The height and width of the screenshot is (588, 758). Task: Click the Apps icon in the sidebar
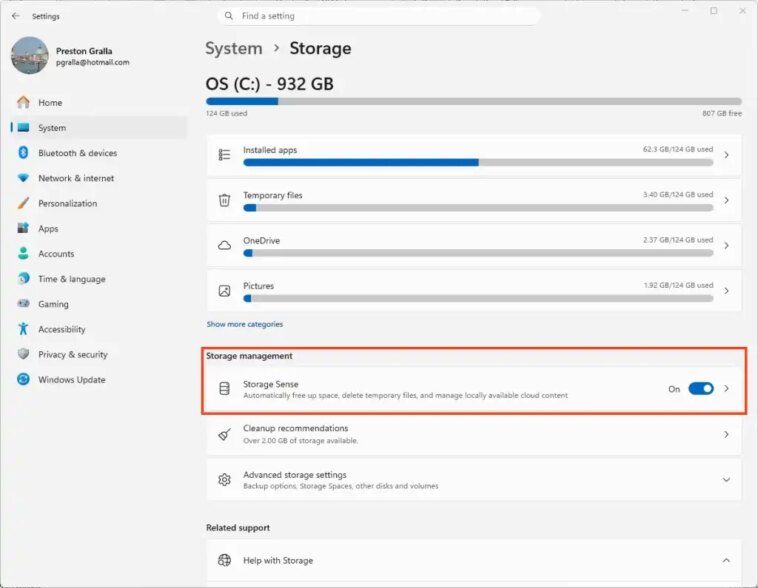point(23,228)
